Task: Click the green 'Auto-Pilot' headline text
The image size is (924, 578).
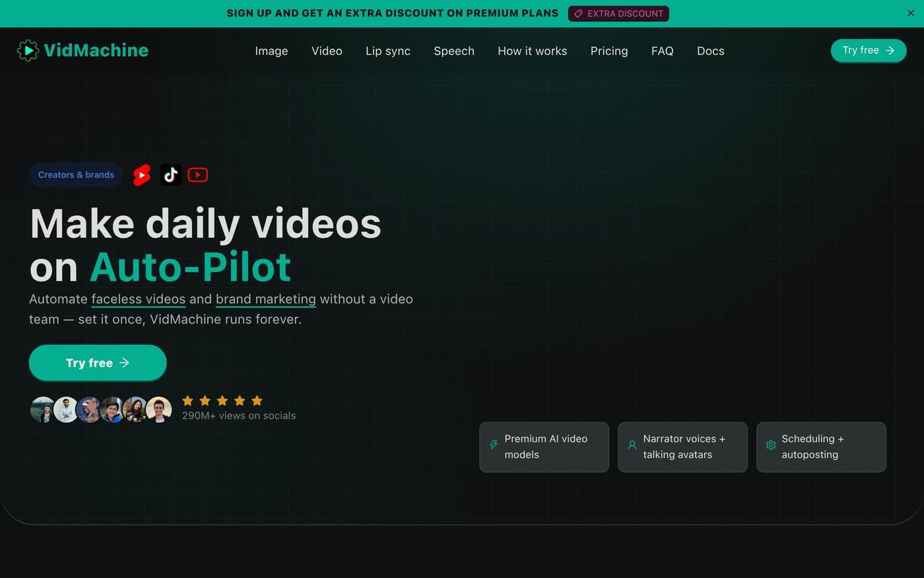Action: click(191, 267)
